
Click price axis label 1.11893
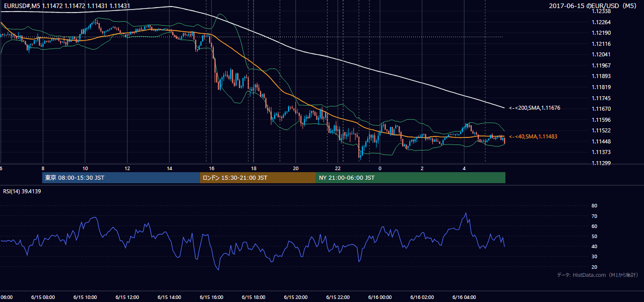click(x=601, y=76)
